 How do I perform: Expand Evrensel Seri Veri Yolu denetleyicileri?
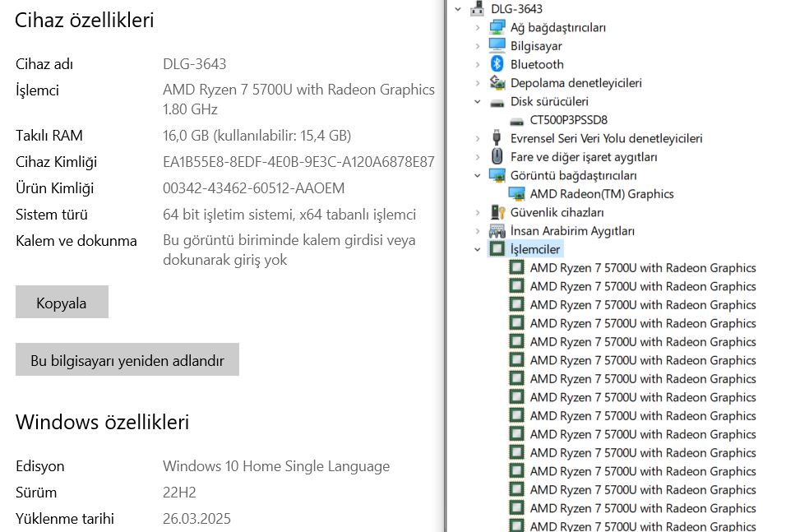(477, 138)
